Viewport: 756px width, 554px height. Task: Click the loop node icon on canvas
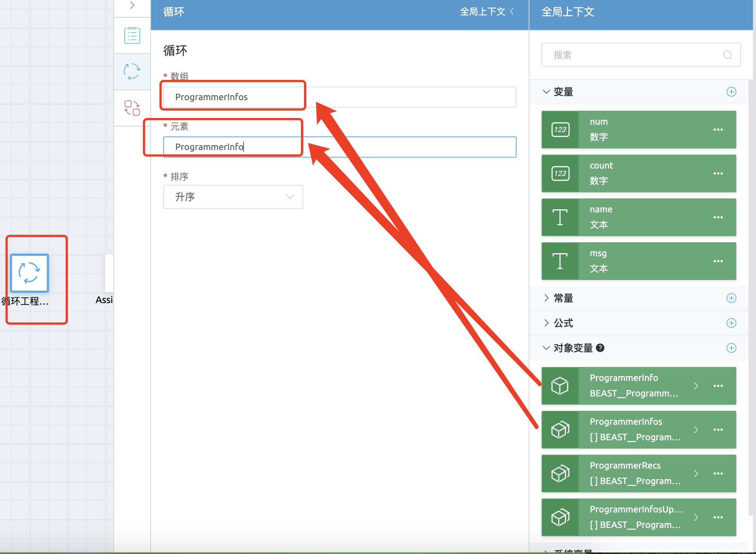click(29, 273)
